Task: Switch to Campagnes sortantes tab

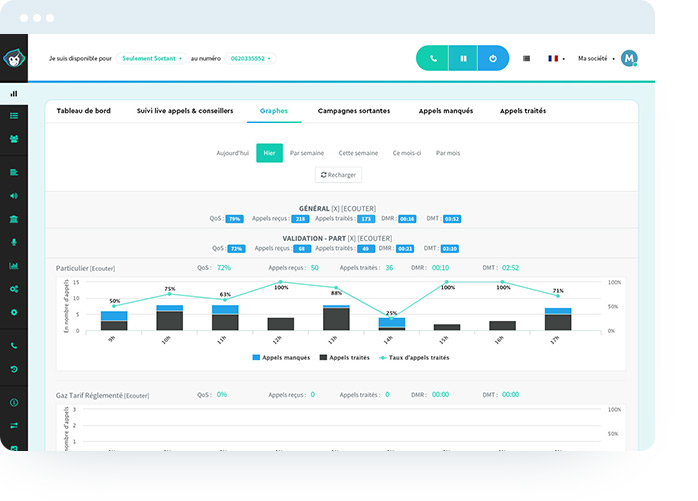Action: 354,111
